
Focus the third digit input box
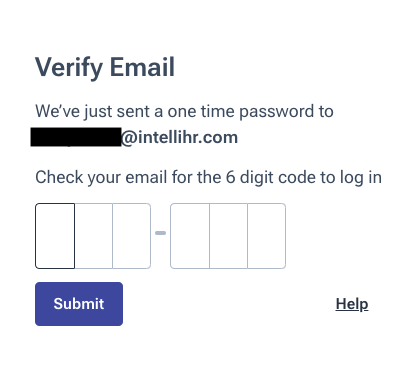132,236
